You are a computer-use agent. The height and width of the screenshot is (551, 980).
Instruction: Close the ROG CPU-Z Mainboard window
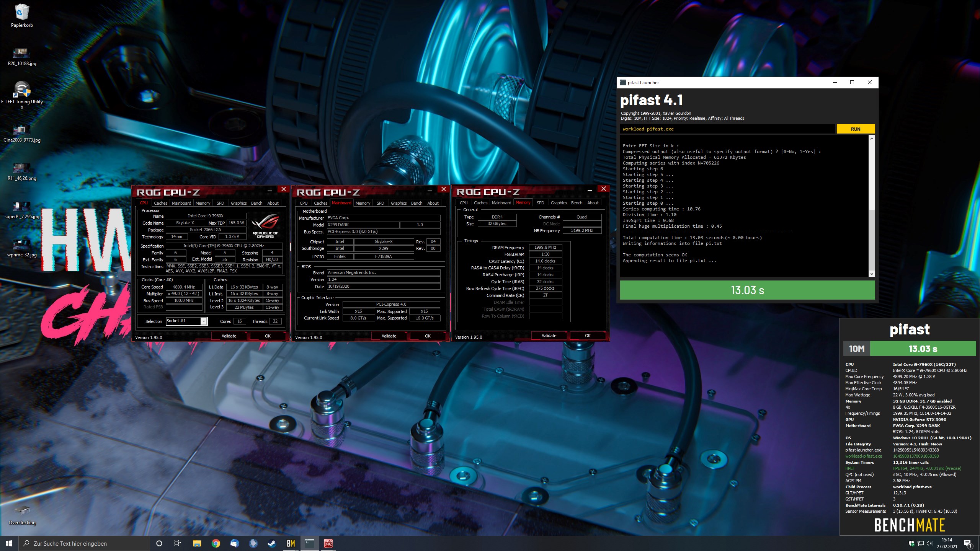[444, 189]
